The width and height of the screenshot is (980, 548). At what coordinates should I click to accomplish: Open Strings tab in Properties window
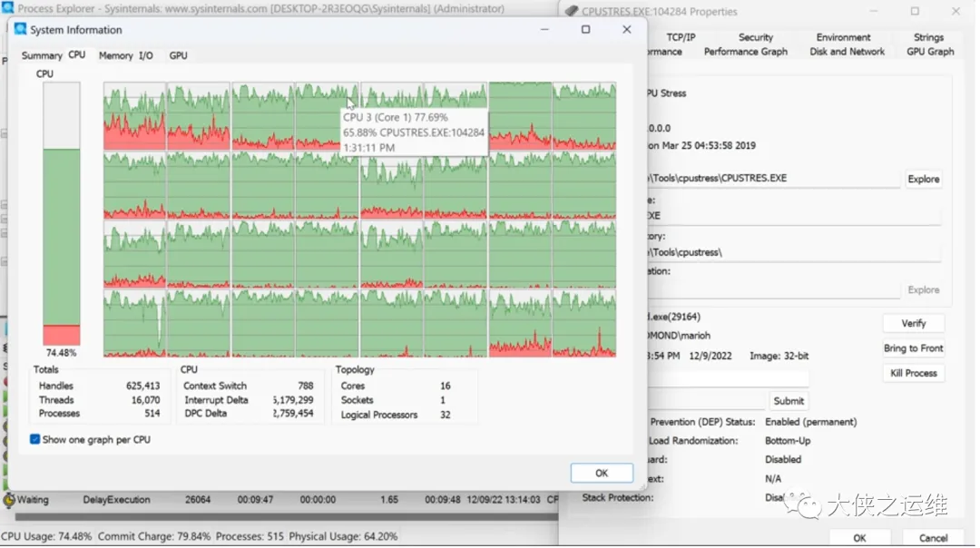(x=931, y=37)
